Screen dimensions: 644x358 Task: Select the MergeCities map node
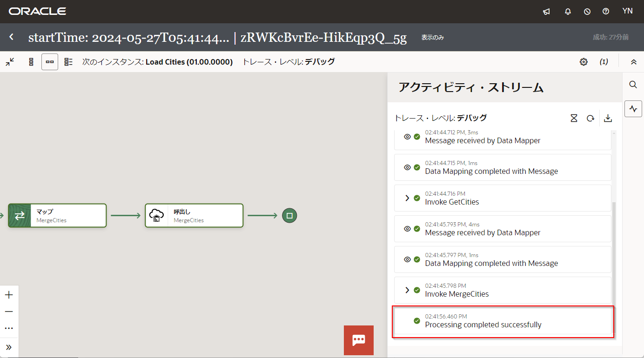point(57,216)
